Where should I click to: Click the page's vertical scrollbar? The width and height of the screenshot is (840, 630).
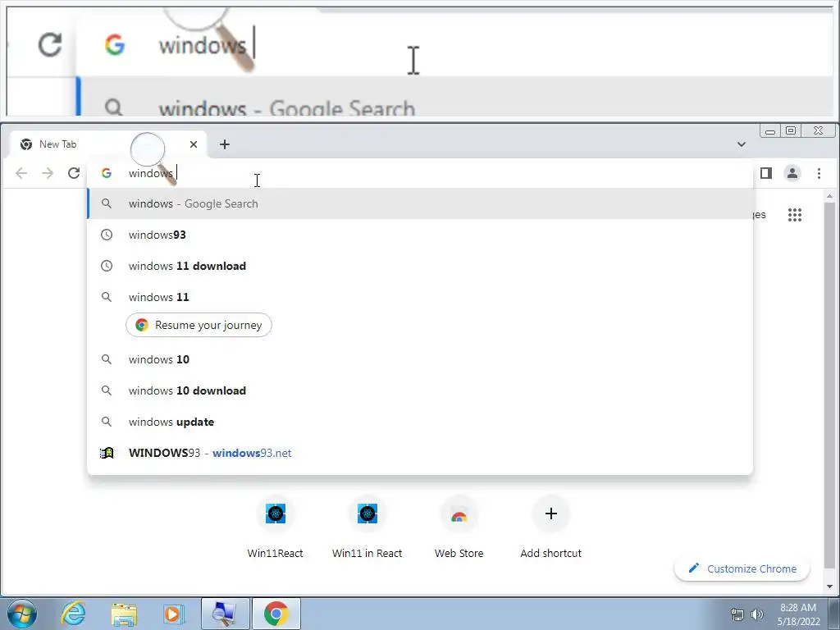click(x=829, y=384)
